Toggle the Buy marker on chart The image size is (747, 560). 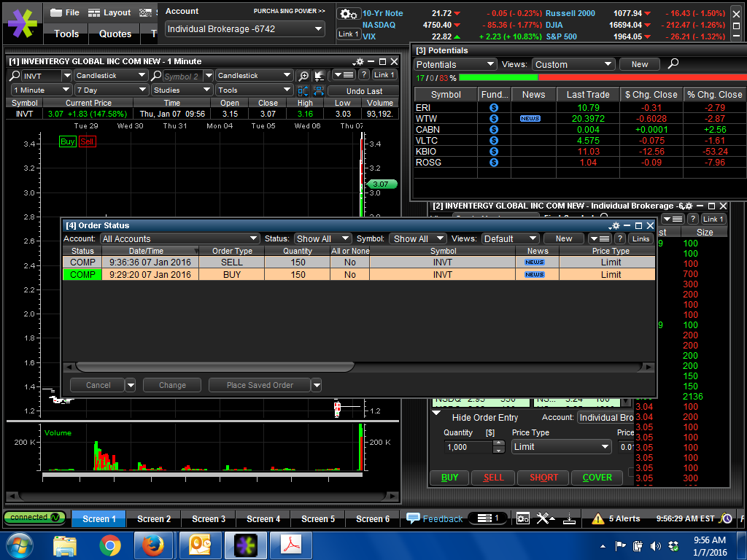[68, 141]
